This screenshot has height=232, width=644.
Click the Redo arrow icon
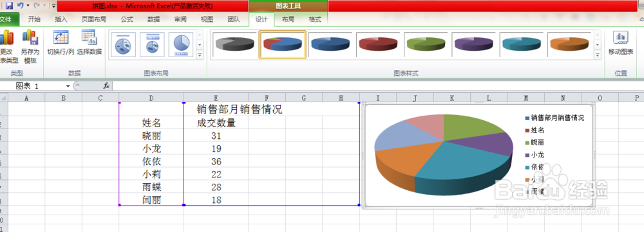(37, 6)
